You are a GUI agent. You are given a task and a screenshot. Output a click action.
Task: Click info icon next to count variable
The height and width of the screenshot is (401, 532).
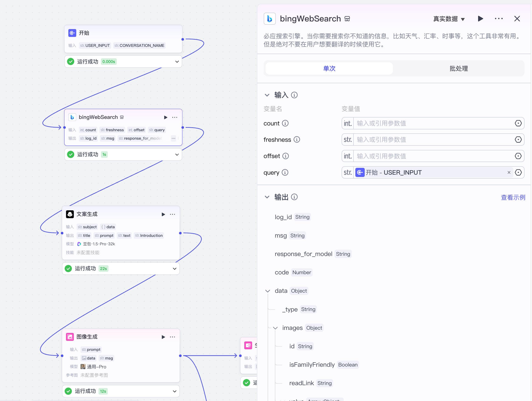[x=285, y=123]
